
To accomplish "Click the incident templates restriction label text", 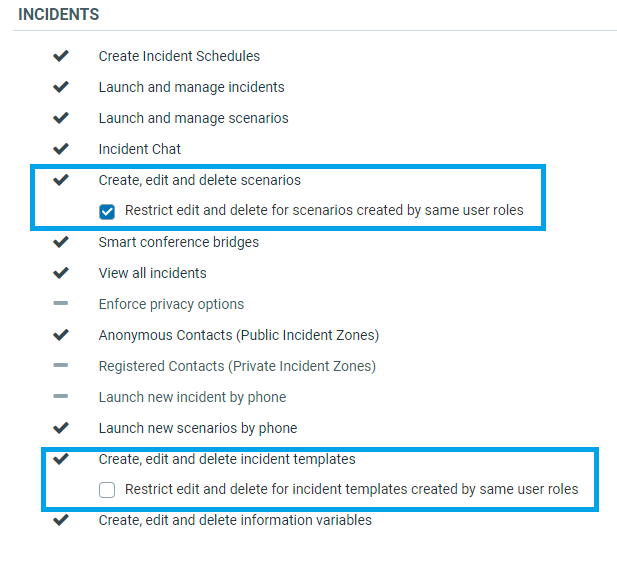I will (x=352, y=489).
